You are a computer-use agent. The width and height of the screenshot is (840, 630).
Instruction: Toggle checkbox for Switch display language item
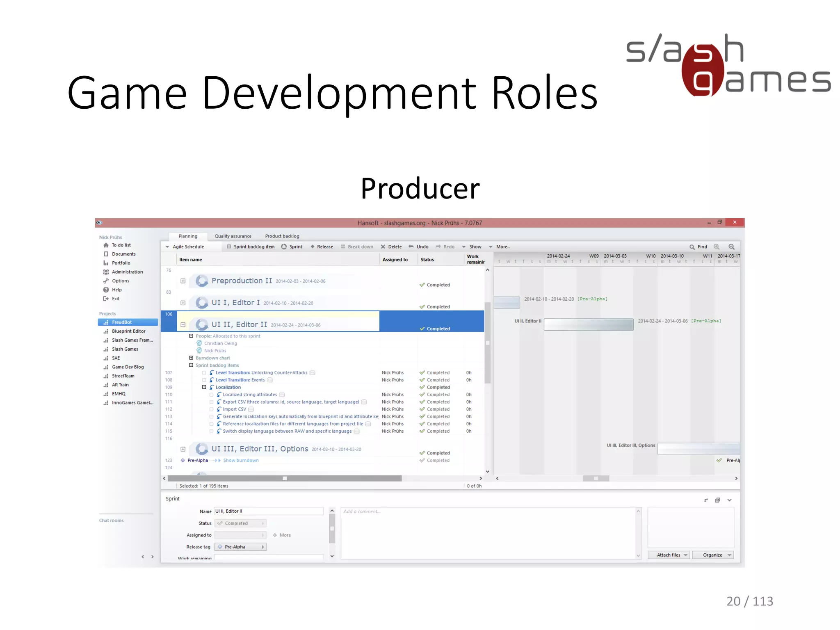[x=212, y=431]
